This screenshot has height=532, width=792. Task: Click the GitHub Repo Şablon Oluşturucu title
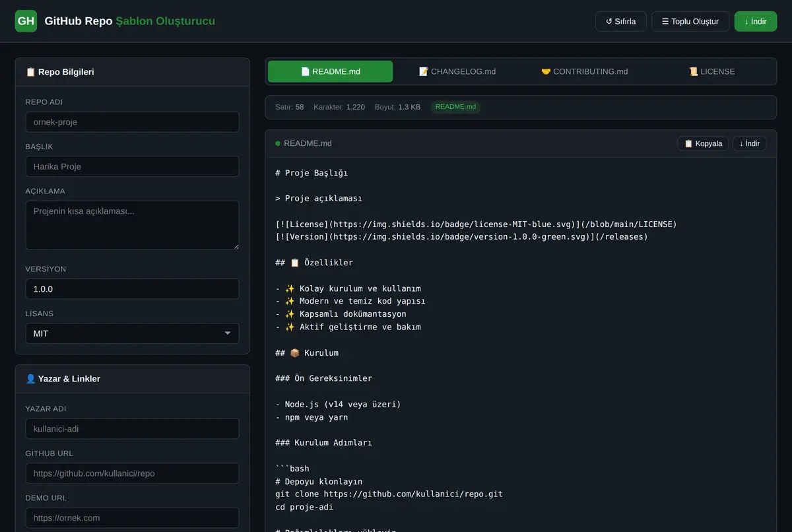(129, 21)
